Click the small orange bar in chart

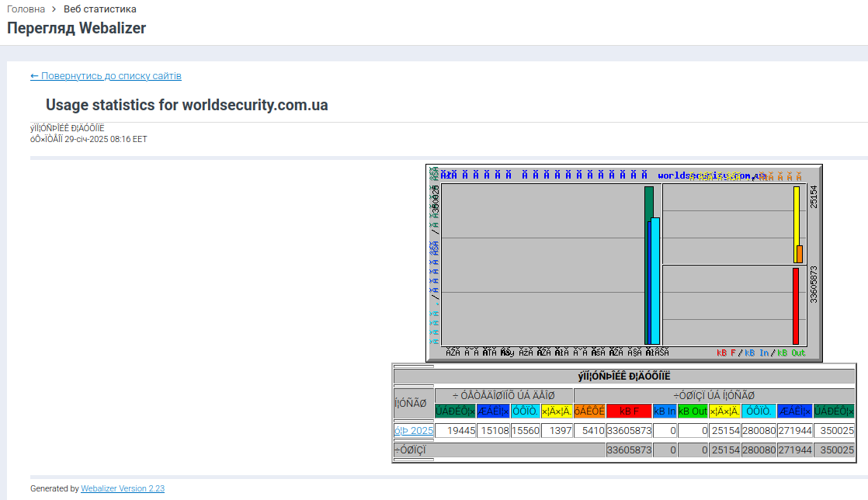(x=800, y=254)
